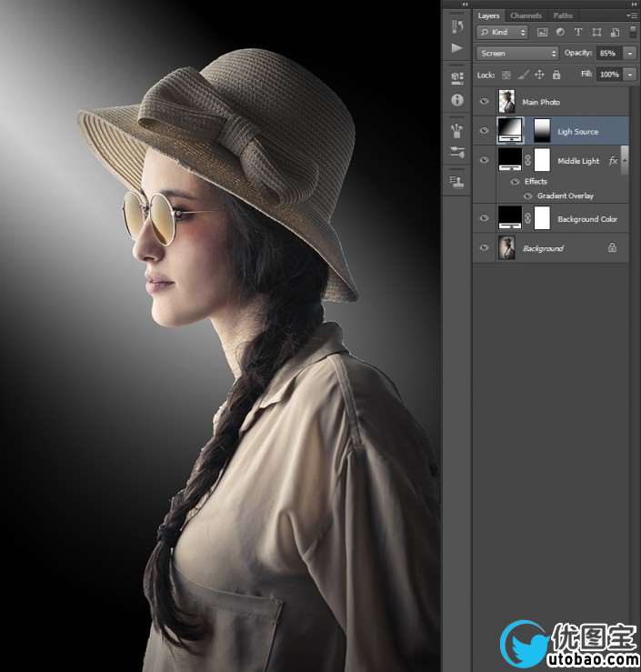Hide the Main Photo layer
641x672 pixels.
pyautogui.click(x=484, y=102)
